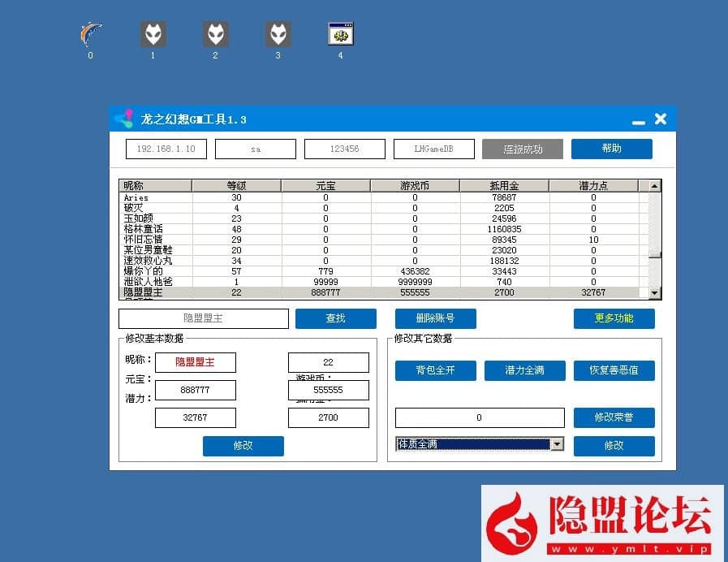
Task: Open the foobar2000 icon labeled 2
Action: (215, 32)
